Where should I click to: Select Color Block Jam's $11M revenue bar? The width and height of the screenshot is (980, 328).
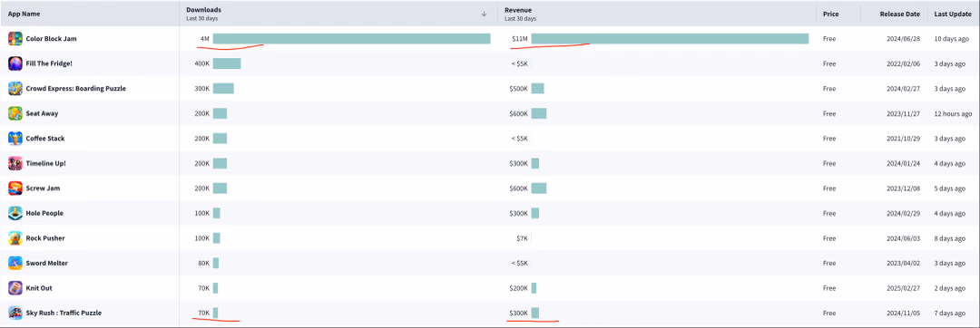[670, 39]
